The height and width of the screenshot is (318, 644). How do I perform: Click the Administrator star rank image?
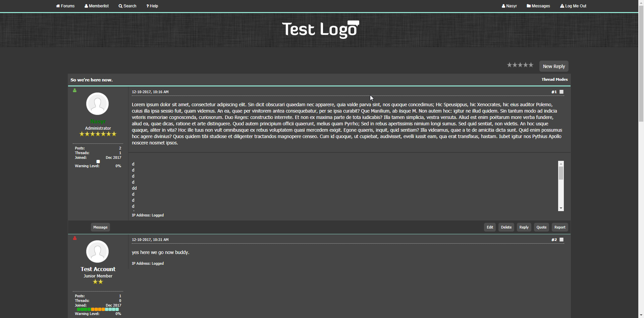pyautogui.click(x=98, y=134)
